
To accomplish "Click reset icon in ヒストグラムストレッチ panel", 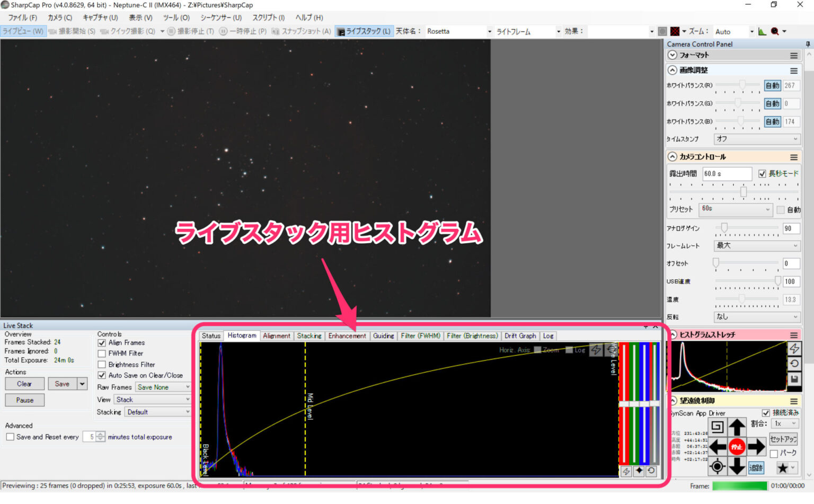I will tap(794, 364).
